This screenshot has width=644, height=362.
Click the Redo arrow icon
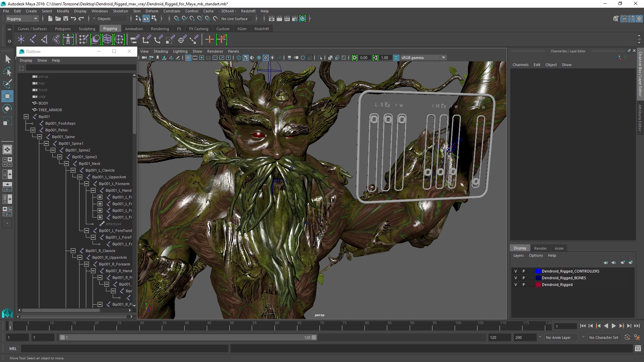pyautogui.click(x=81, y=19)
